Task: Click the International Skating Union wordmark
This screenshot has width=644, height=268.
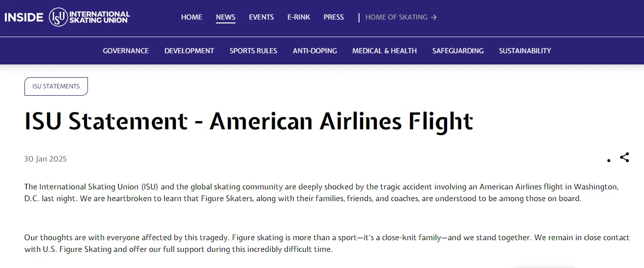Action: [100, 17]
